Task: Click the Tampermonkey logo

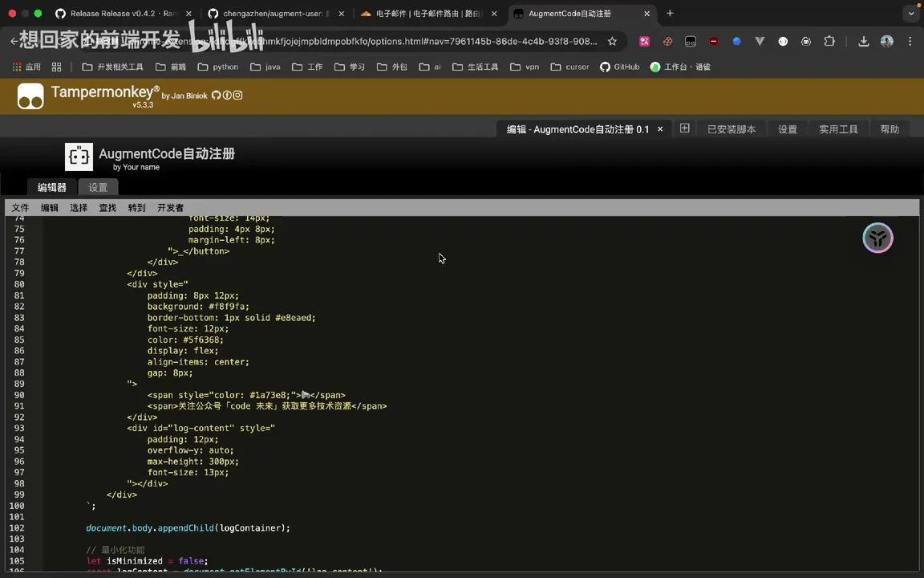Action: [30, 96]
